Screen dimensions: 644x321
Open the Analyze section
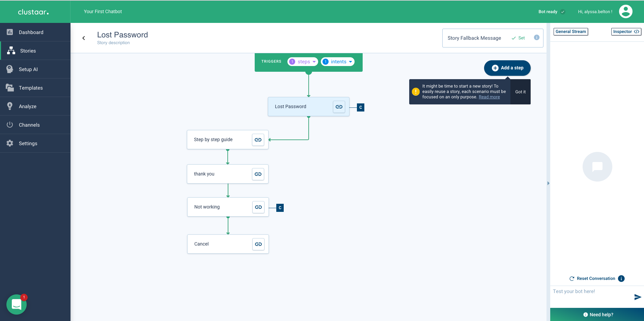[x=35, y=106]
